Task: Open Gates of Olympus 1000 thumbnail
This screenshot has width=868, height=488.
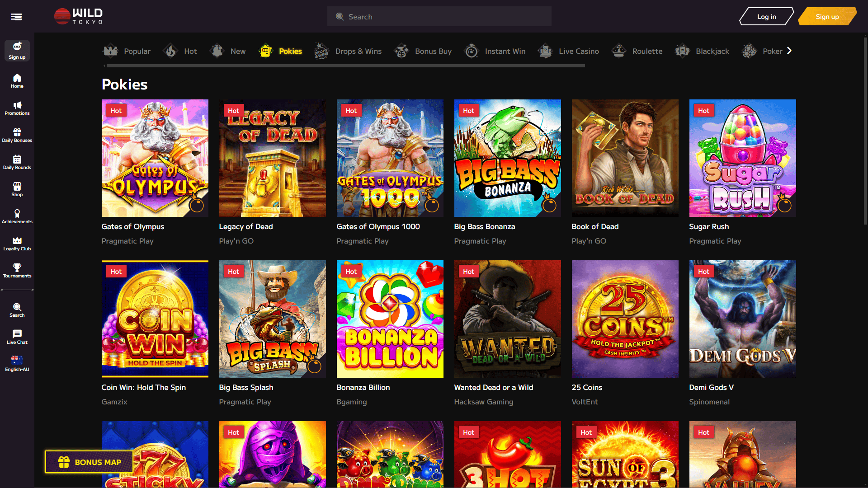Action: [390, 158]
